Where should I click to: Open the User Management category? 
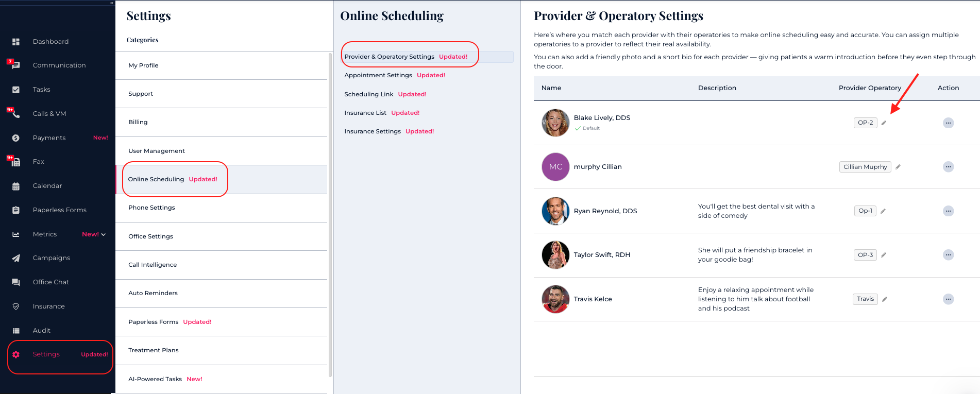click(157, 151)
